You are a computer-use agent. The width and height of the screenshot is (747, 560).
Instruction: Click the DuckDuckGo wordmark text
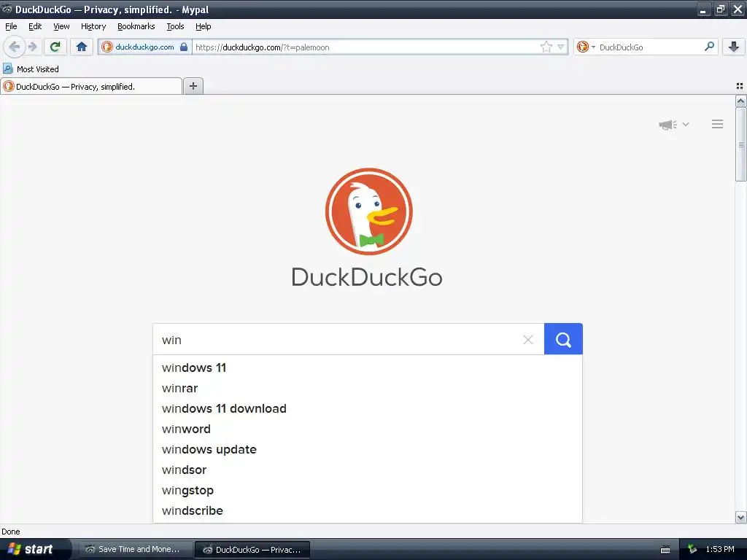click(x=367, y=277)
